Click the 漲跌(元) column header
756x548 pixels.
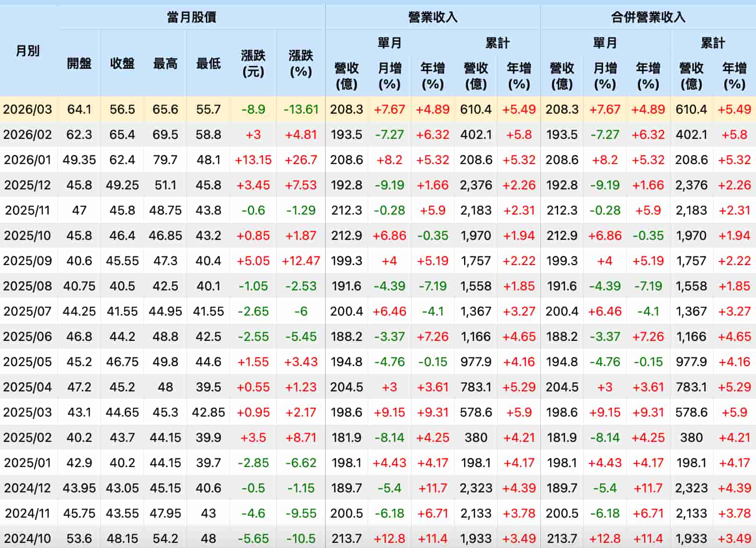pyautogui.click(x=253, y=64)
